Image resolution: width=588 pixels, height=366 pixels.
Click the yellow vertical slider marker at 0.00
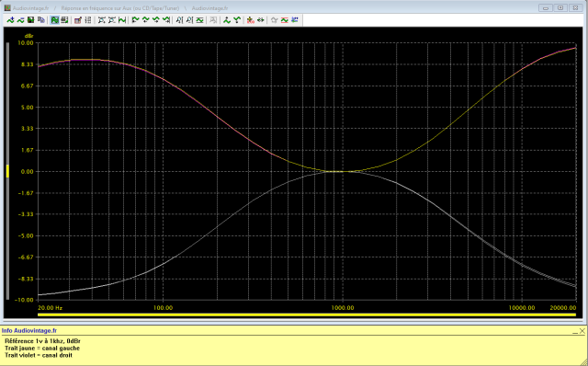pos(7,171)
